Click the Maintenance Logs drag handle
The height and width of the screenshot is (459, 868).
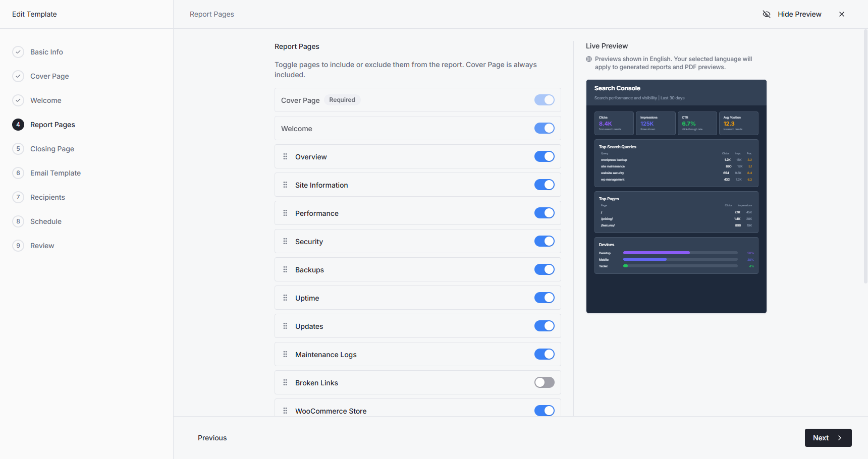pos(285,354)
